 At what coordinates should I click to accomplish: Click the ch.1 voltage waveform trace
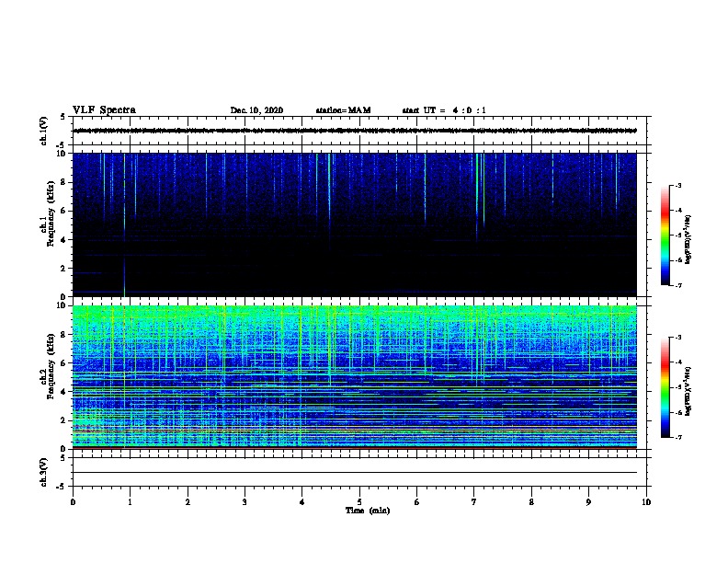[355, 131]
